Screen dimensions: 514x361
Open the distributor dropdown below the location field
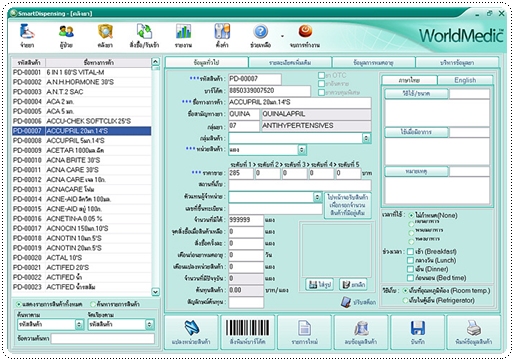pyautogui.click(x=317, y=197)
